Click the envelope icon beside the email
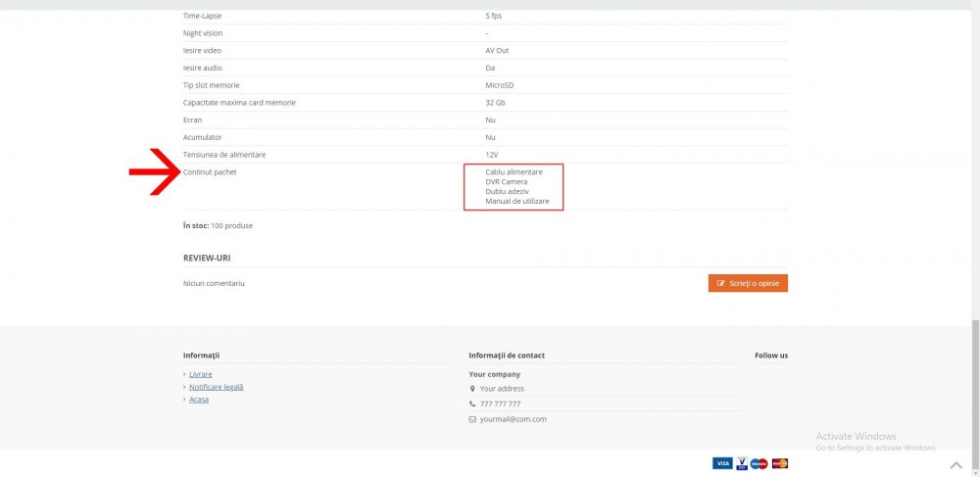The height and width of the screenshot is (477, 980). click(x=472, y=419)
